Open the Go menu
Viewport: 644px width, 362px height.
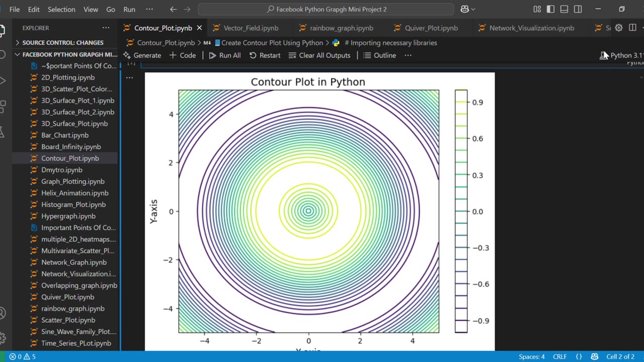pyautogui.click(x=111, y=9)
